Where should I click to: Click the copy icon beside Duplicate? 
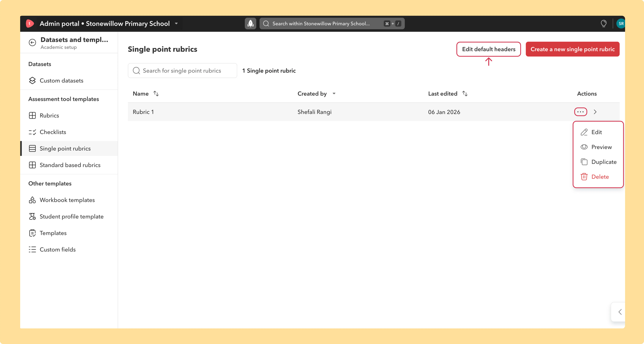coord(584,162)
